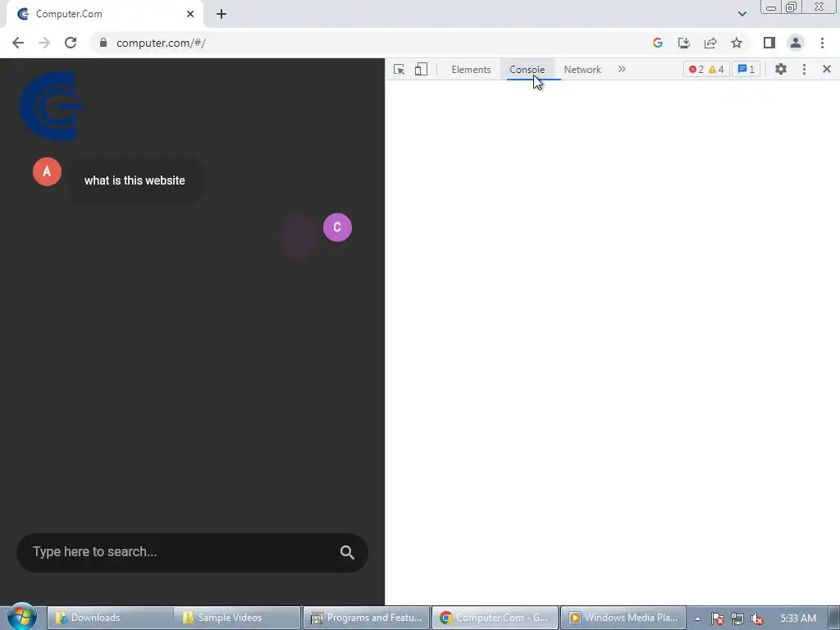Share this page icon

710,43
